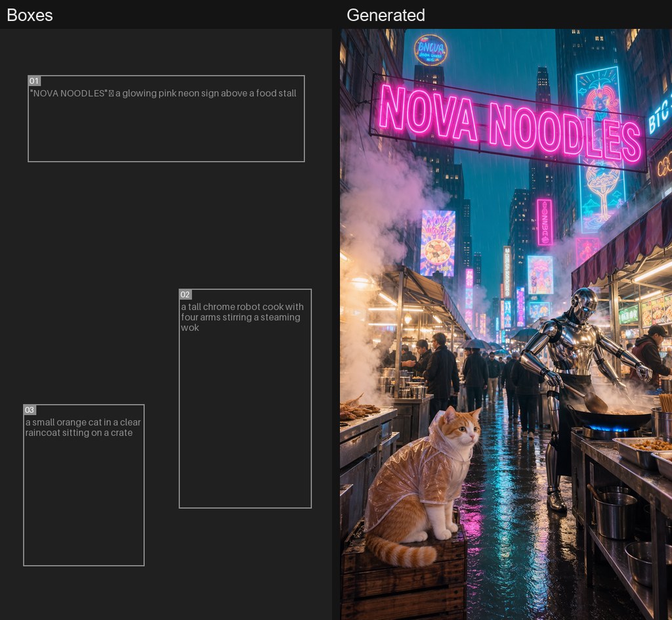Screen dimensions: 672x620
Task: Click the 01 number badge
Action: click(34, 81)
